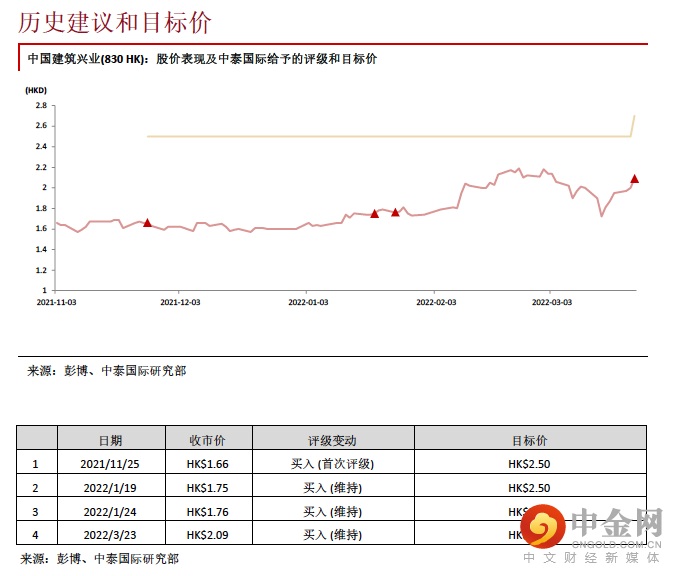Click the 2022/1/24 red triangle marker
This screenshot has width=677, height=576.
(395, 212)
